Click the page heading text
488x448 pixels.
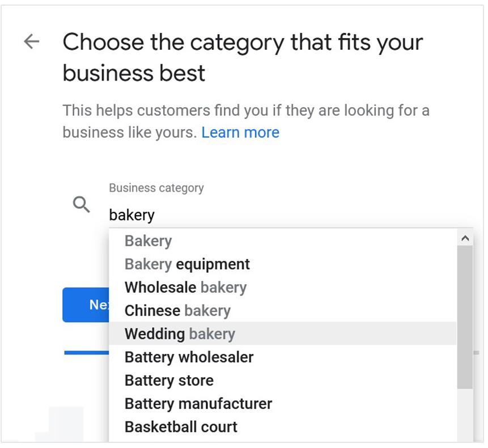click(243, 57)
